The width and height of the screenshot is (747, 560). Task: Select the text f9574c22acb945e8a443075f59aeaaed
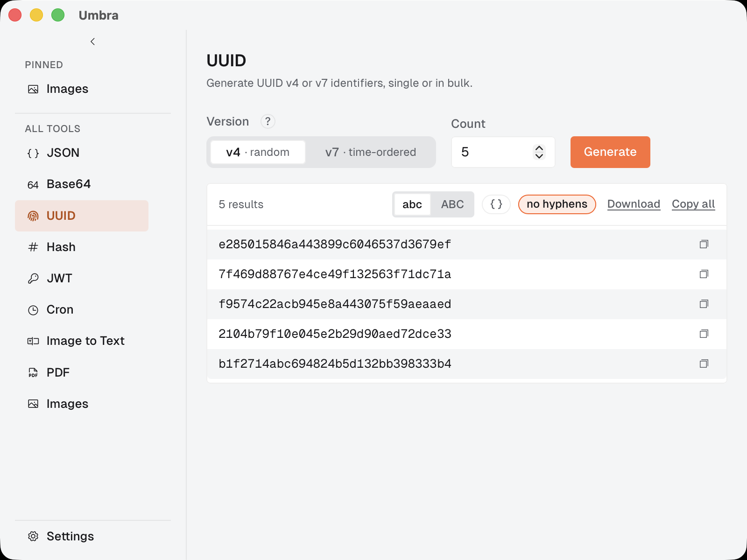335,304
